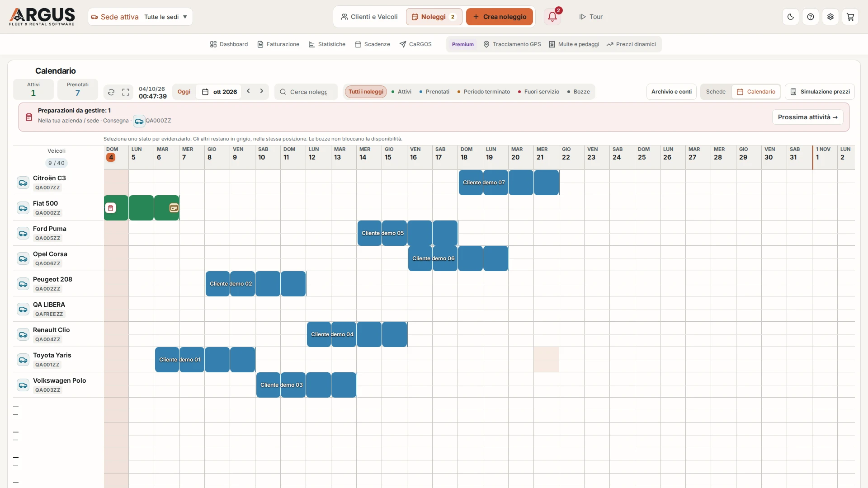Screen dimensions: 868x488
Task: Open the Dashboard menu item
Action: 229,44
